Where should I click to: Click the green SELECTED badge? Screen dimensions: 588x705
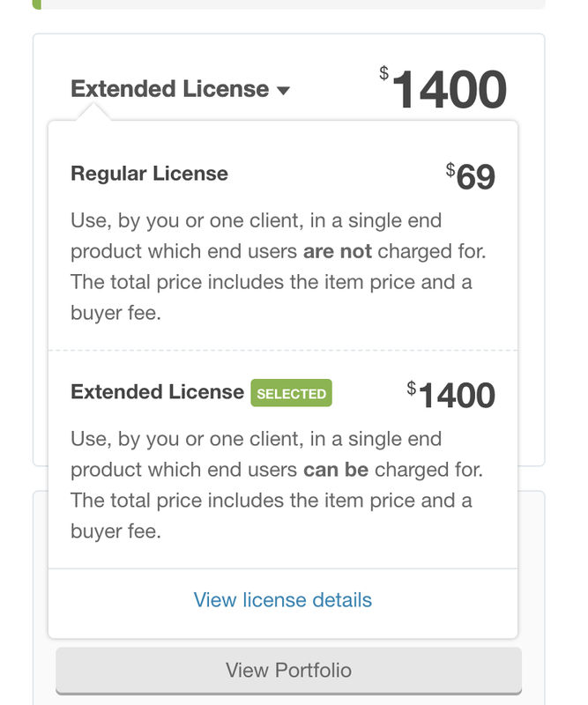point(291,393)
